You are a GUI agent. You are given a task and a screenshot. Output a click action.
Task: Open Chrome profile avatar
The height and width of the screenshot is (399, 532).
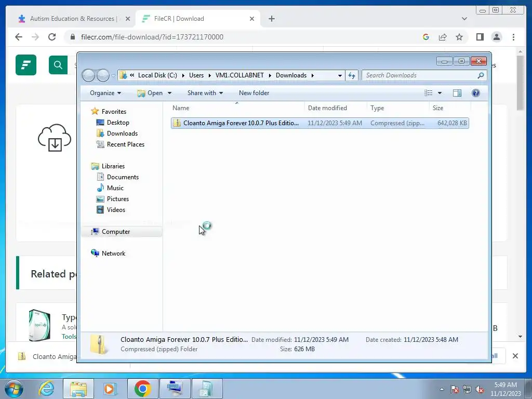coord(496,37)
